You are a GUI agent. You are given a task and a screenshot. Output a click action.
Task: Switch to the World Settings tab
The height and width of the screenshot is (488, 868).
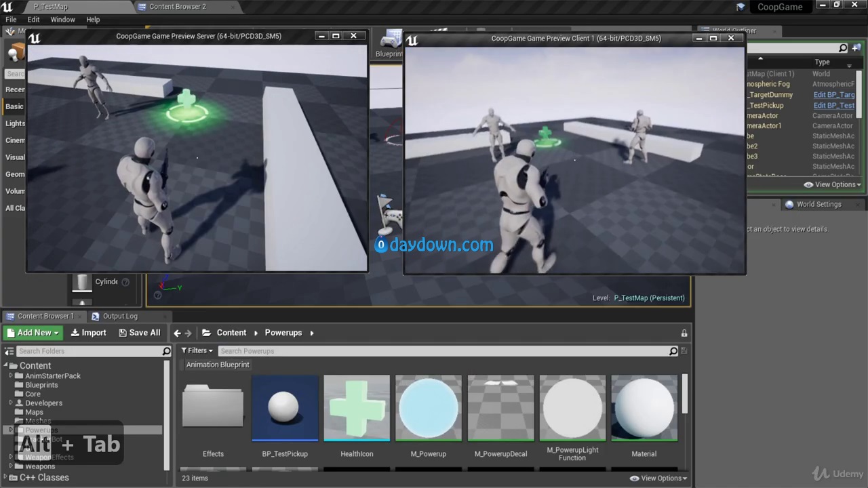pos(818,204)
